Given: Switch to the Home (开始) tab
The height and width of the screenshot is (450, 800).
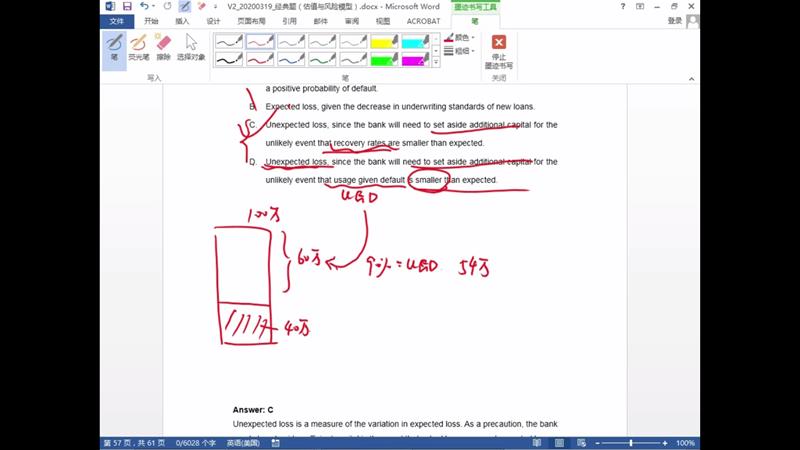Looking at the screenshot, I should (151, 21).
